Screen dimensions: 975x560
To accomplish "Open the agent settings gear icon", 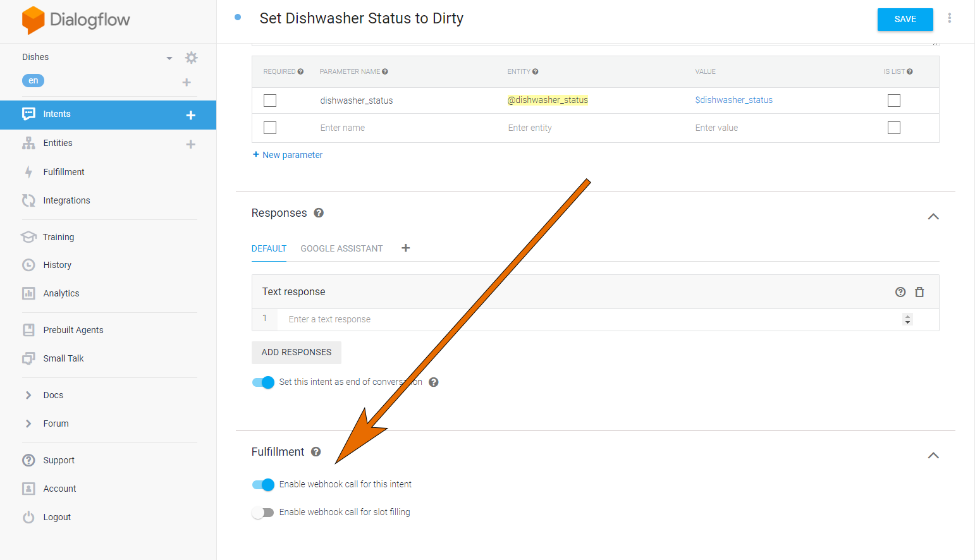I will click(192, 57).
